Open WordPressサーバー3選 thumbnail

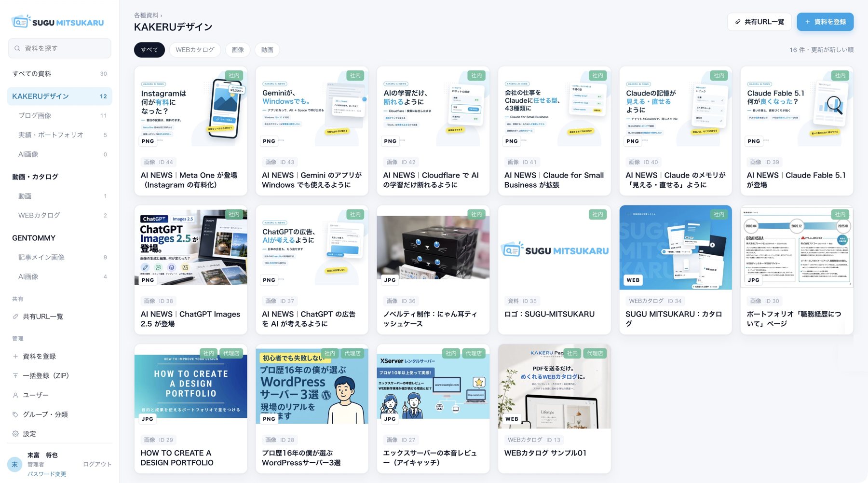pos(312,386)
